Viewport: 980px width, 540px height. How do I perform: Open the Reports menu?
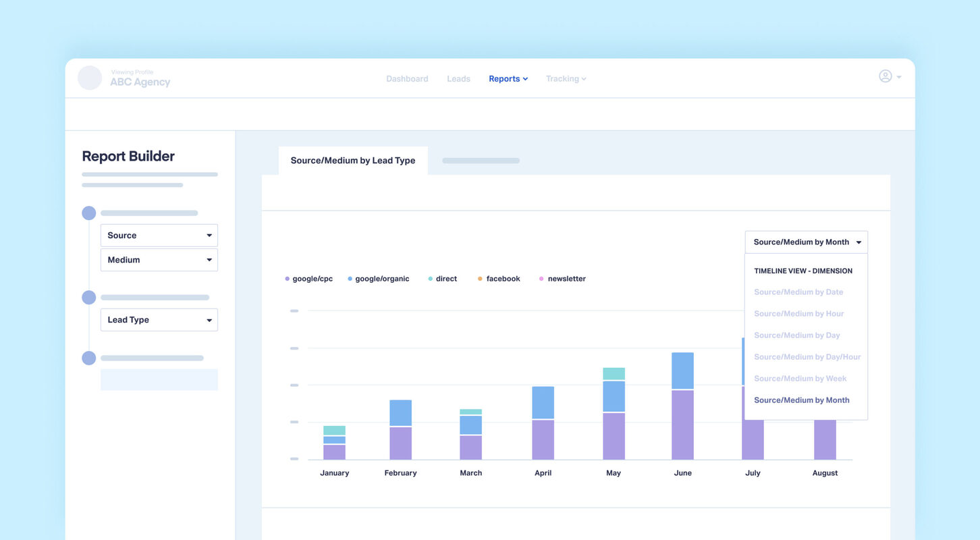pyautogui.click(x=508, y=78)
